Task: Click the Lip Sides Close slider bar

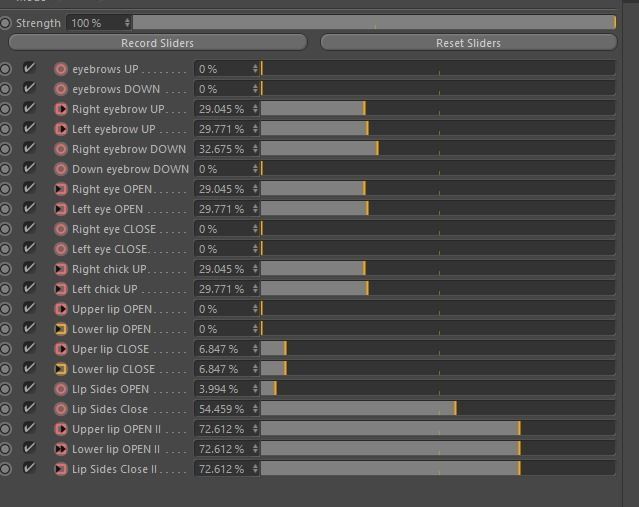Action: click(437, 409)
